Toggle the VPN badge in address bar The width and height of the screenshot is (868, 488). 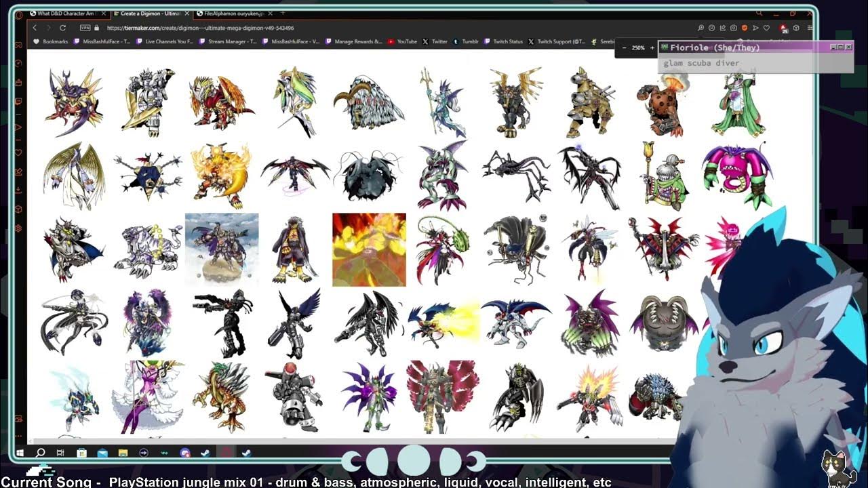tap(85, 28)
